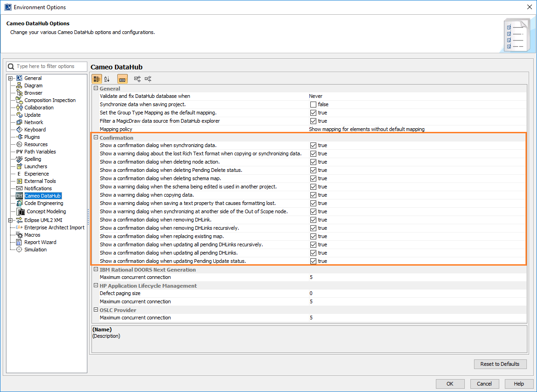Viewport: 537px width, 392px height.
Task: Click the Alphabetical sort toolbar icon
Action: point(107,79)
